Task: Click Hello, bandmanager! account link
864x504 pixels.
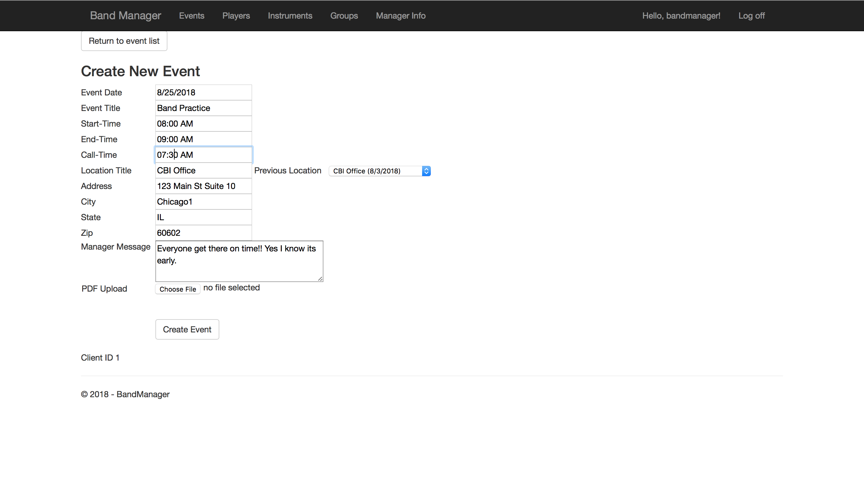Action: (x=681, y=16)
